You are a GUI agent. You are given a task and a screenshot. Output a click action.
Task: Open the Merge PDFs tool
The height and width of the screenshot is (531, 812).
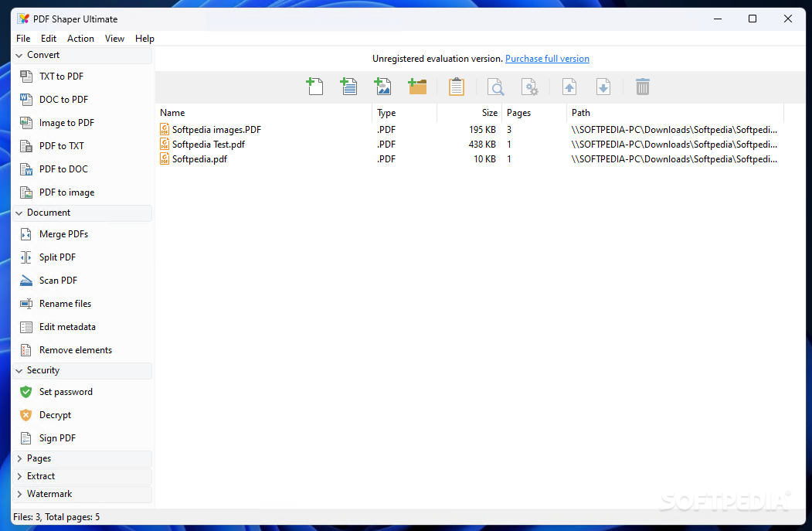[82, 234]
